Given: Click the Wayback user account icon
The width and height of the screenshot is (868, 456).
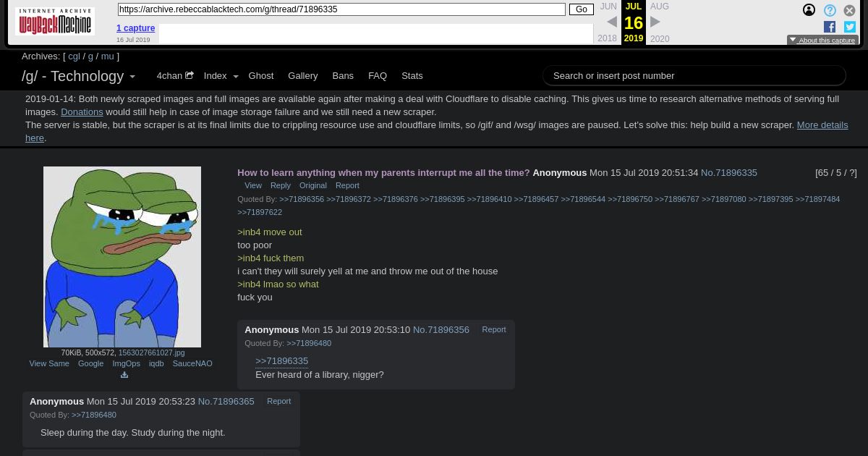Looking at the screenshot, I should [x=809, y=10].
